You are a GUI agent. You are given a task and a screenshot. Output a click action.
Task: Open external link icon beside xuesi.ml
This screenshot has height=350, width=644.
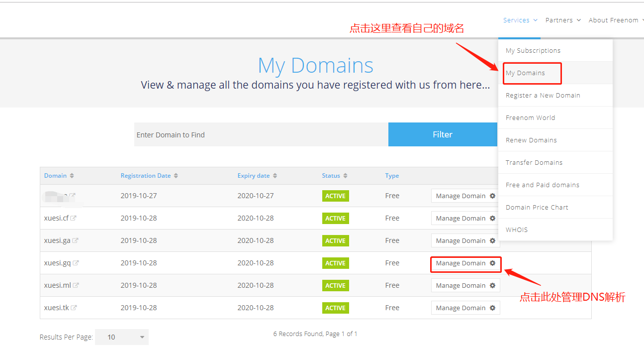pyautogui.click(x=76, y=285)
